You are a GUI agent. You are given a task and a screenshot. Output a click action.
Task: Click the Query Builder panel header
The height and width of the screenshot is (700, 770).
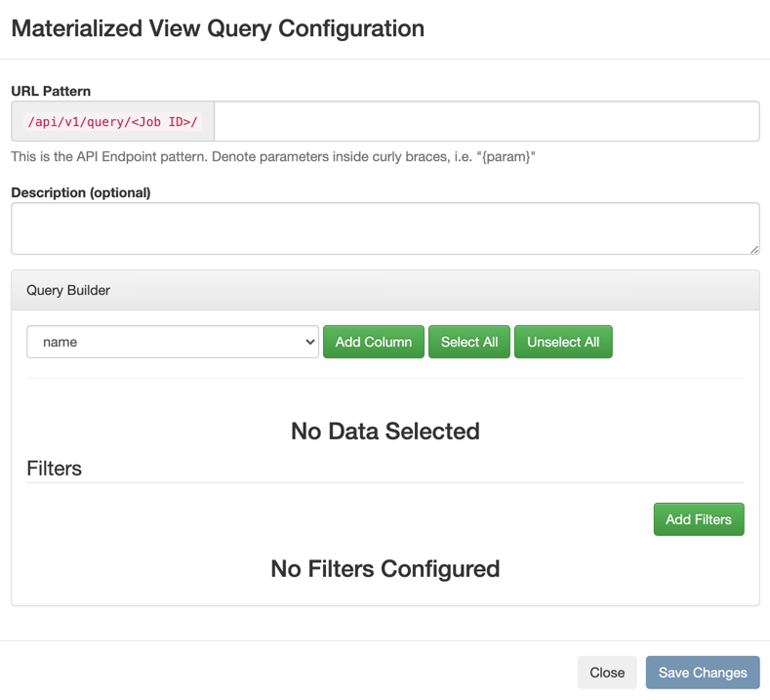point(385,290)
